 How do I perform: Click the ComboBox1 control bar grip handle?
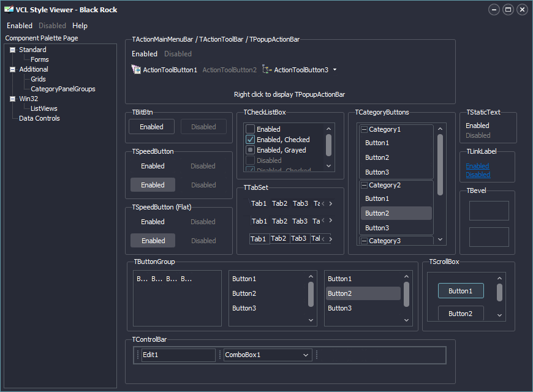tap(220, 355)
